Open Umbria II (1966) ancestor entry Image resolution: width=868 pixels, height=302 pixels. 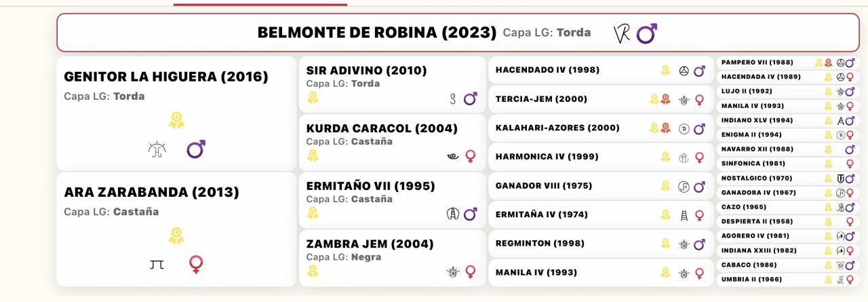tap(753, 279)
